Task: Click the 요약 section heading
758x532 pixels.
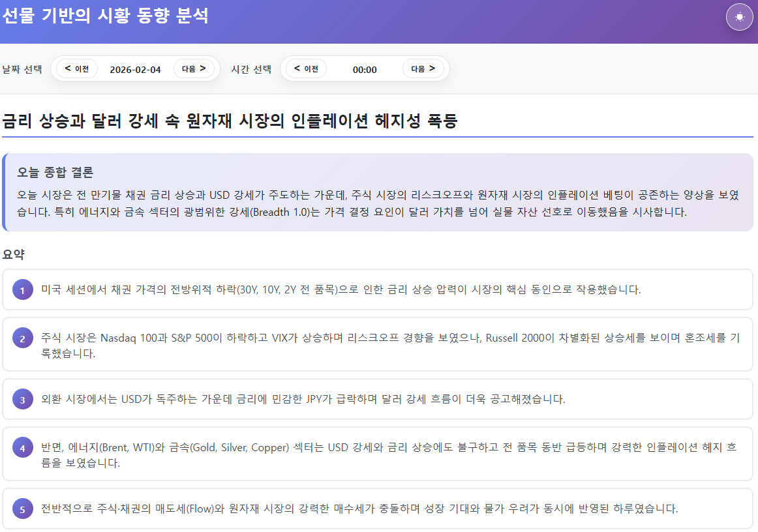Action: 14,254
